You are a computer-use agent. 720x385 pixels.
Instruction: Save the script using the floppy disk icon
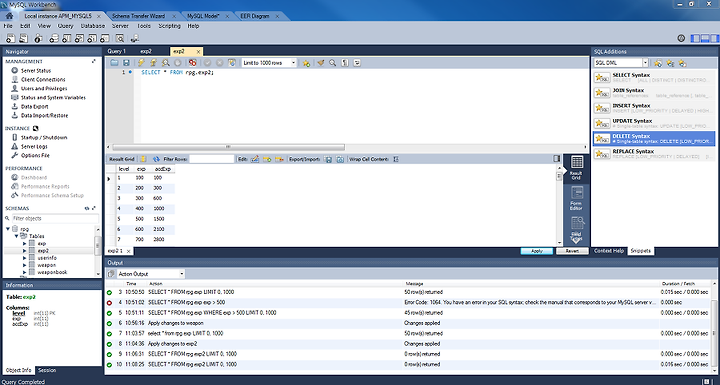coord(126,63)
